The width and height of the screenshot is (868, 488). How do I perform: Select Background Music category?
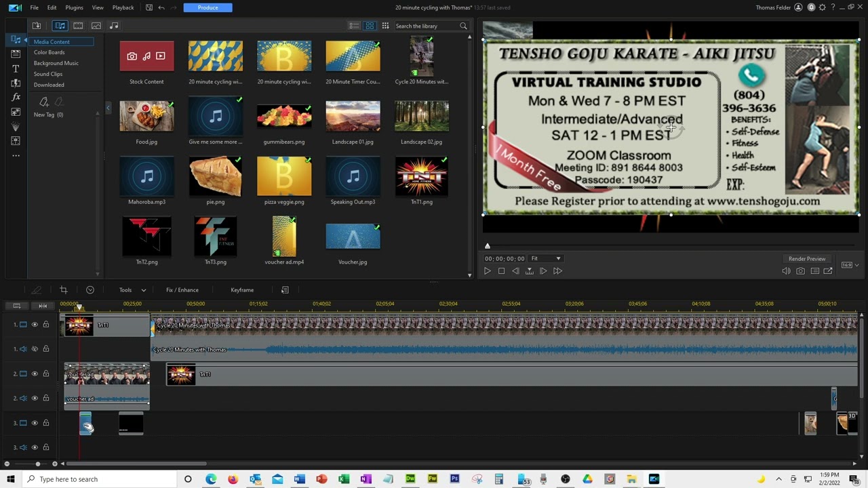pos(56,63)
